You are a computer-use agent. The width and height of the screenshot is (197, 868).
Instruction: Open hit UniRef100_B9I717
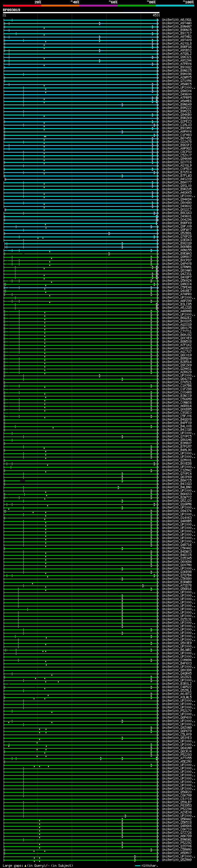[177, 33]
